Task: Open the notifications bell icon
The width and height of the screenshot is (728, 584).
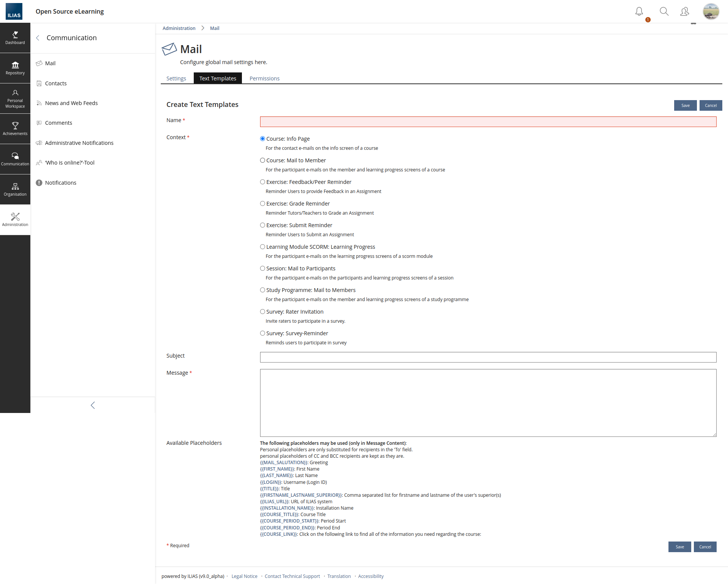Action: pos(639,12)
